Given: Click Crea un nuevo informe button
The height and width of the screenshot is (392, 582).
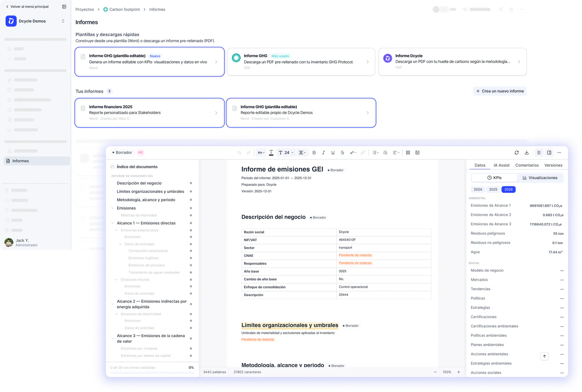Looking at the screenshot, I should (500, 91).
